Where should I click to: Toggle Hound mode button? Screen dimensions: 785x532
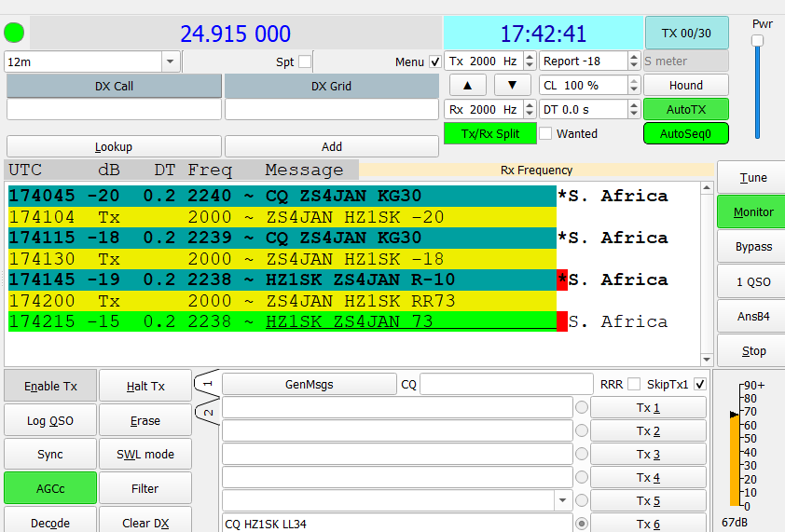(686, 85)
